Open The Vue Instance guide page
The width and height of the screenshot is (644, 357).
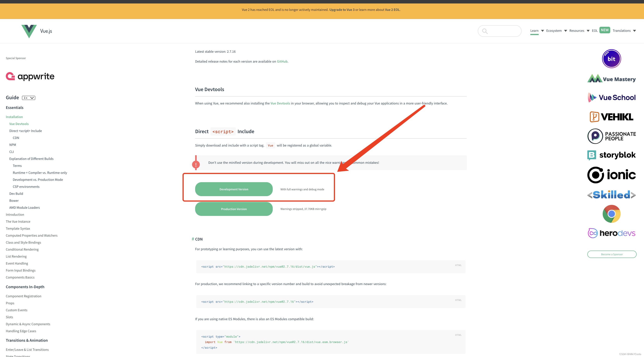coord(18,222)
